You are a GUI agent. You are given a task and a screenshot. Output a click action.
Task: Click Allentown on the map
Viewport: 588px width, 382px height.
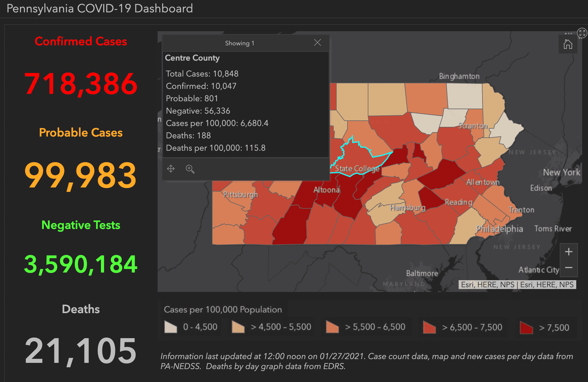coord(483,182)
